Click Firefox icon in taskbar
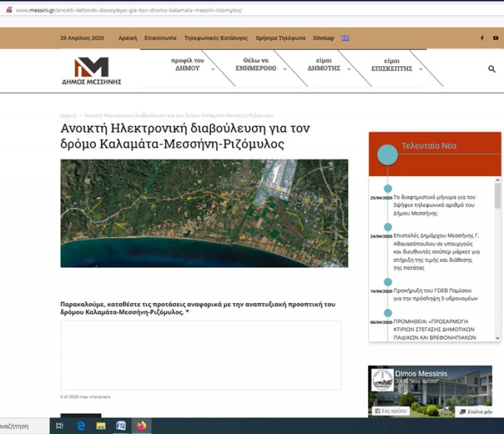Viewport: 504px width, 434px height. [140, 426]
